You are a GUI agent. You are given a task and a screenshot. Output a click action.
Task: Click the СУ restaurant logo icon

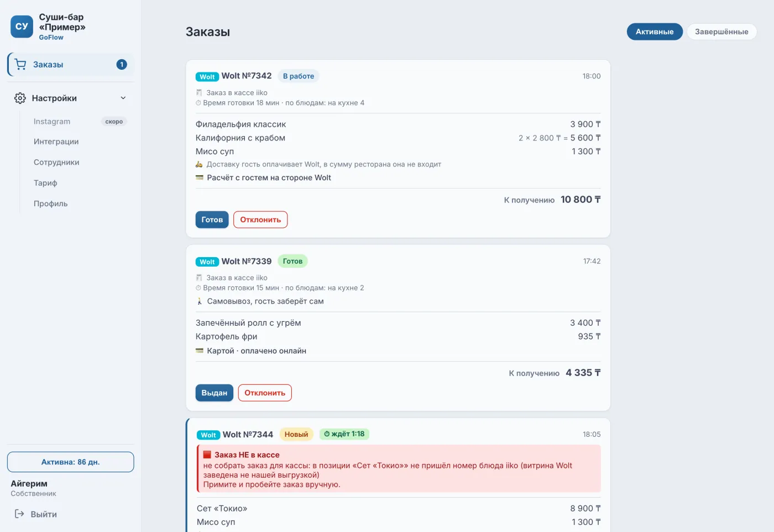click(22, 26)
